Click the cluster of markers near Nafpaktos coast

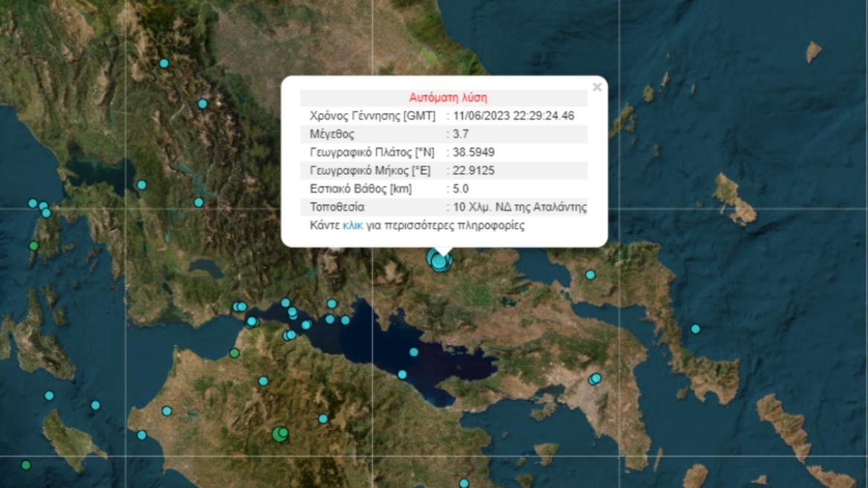[x=242, y=308]
